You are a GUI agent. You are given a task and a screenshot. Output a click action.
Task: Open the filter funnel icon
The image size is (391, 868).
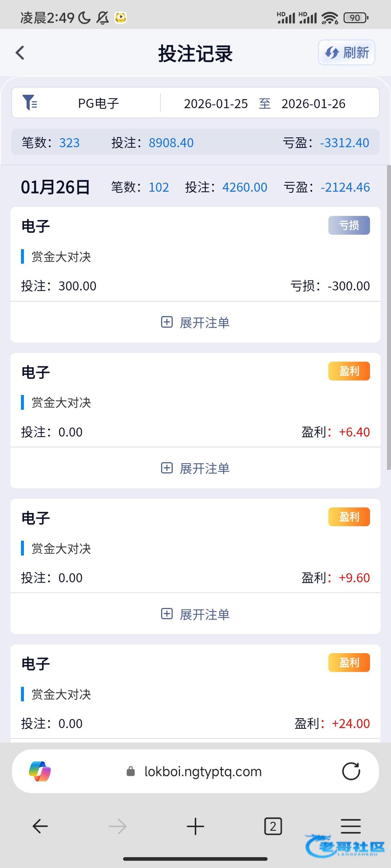point(30,103)
